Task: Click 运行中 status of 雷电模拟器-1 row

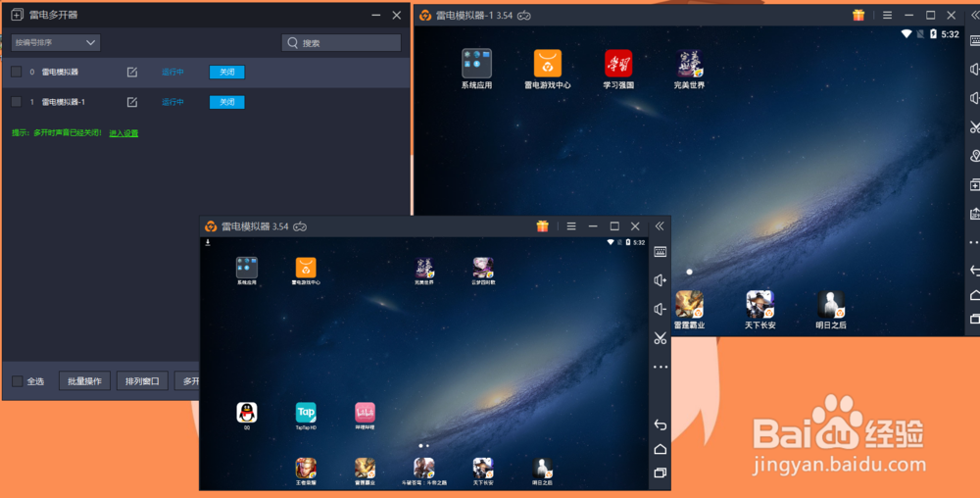Action: click(x=173, y=102)
